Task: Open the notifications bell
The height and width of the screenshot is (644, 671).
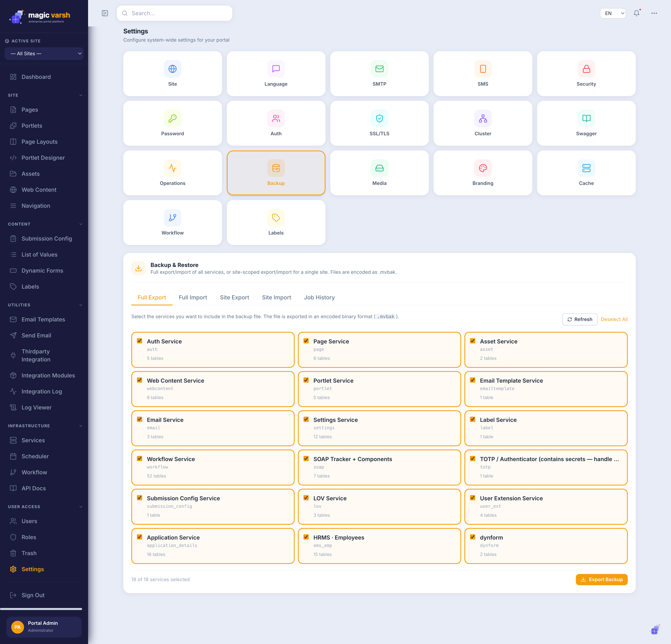Action: (636, 13)
